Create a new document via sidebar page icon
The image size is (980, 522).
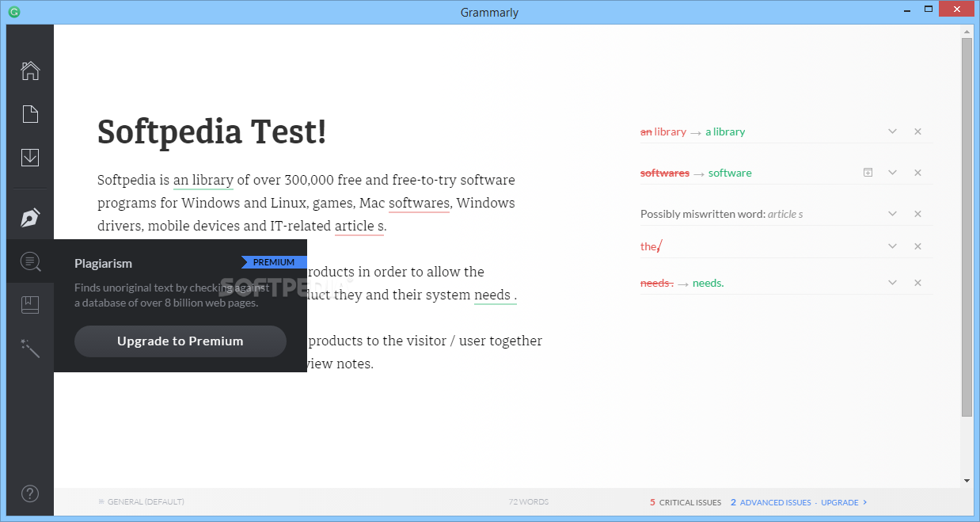[x=30, y=114]
